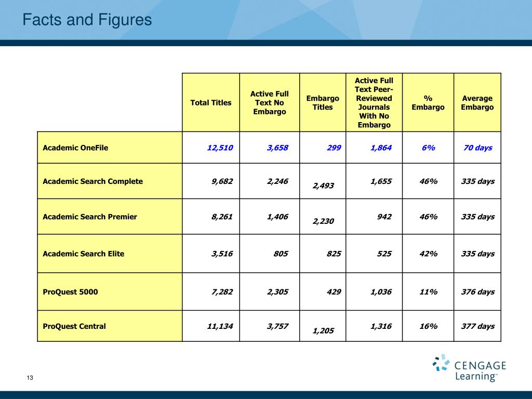
Task: Select the '70 days' average embargo cell
Action: point(478,148)
